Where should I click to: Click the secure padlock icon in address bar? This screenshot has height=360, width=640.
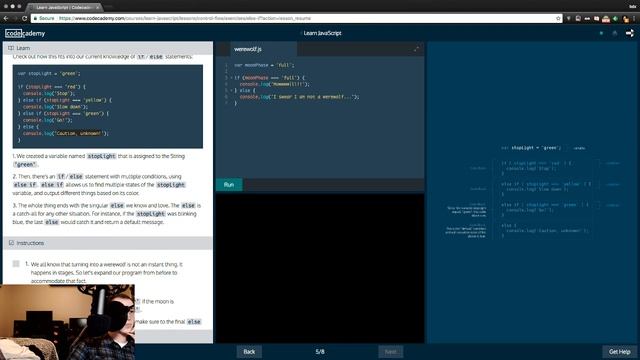pyautogui.click(x=35, y=18)
